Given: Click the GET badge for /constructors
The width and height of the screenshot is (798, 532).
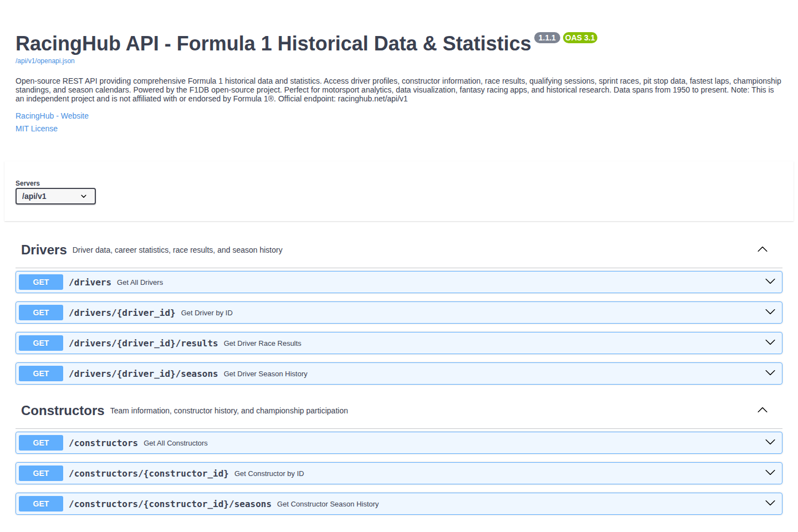Looking at the screenshot, I should point(41,443).
